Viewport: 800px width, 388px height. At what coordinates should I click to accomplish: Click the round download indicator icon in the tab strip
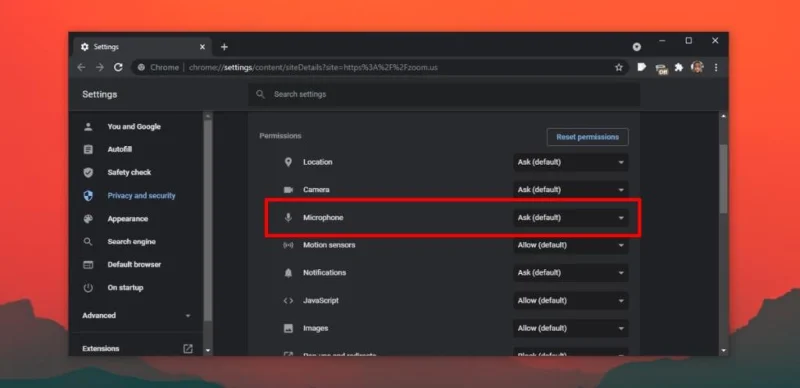(x=637, y=47)
